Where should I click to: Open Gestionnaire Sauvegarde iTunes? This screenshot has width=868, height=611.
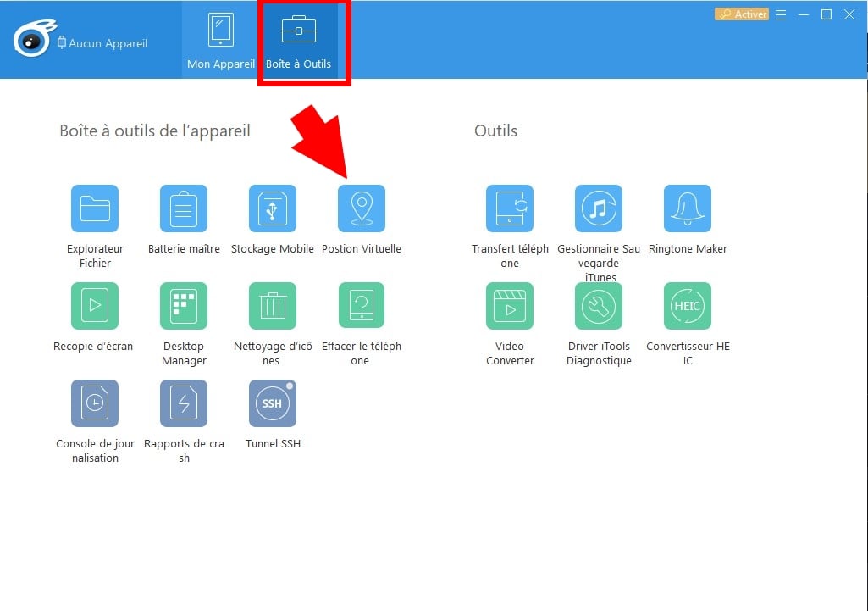[x=599, y=208]
